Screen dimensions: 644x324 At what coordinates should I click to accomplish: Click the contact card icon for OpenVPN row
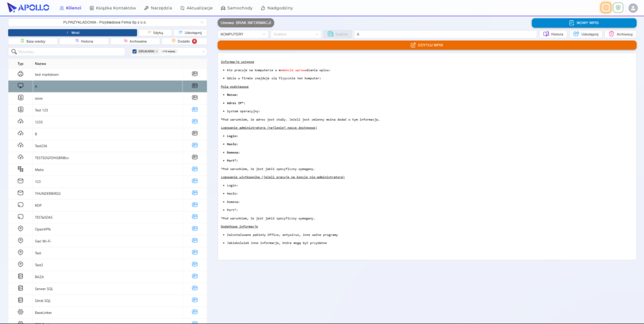[195, 229]
